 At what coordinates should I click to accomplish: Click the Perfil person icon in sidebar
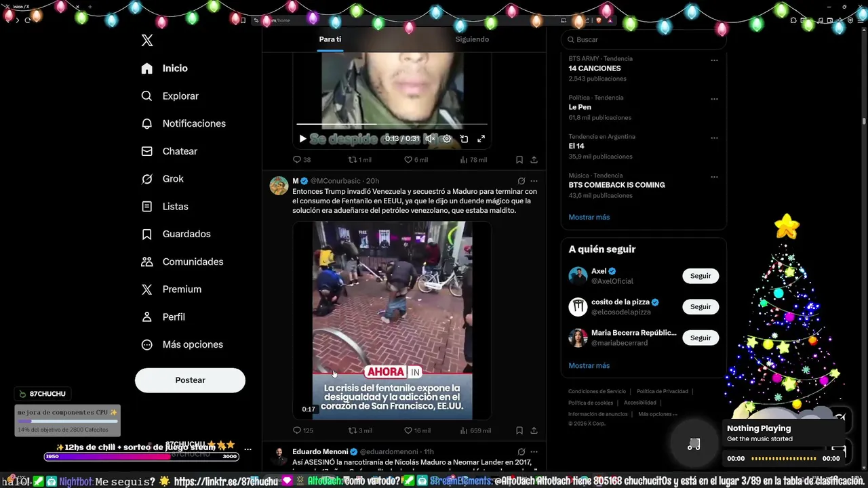(x=147, y=317)
